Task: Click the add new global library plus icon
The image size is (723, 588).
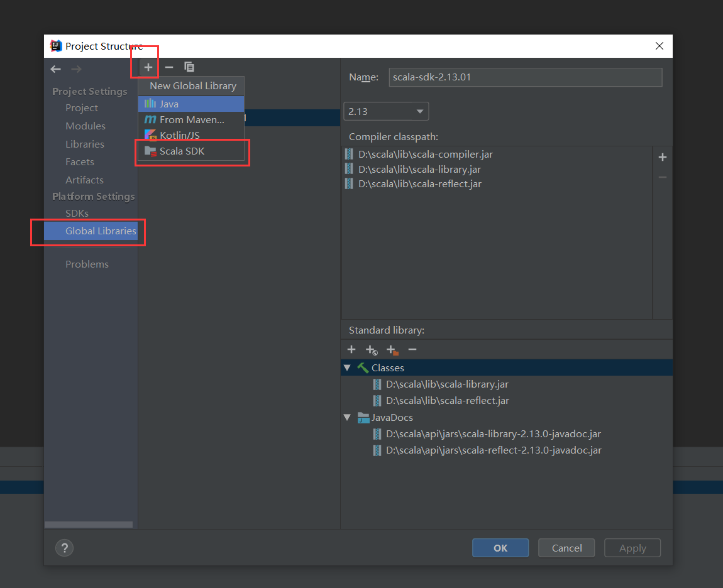Action: tap(148, 67)
